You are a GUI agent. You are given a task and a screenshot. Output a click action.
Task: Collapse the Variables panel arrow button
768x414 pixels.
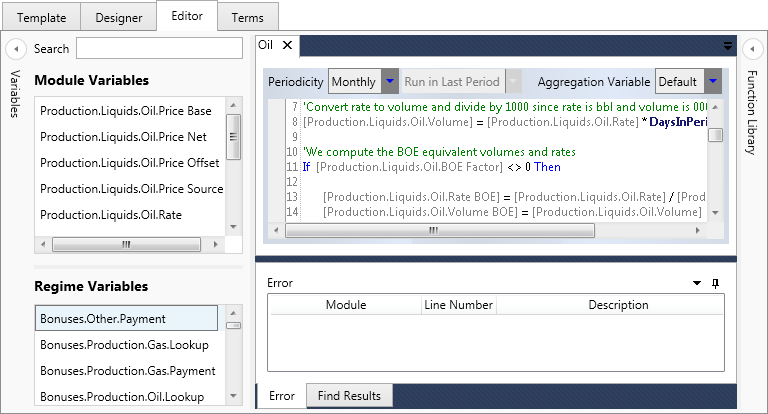point(16,49)
